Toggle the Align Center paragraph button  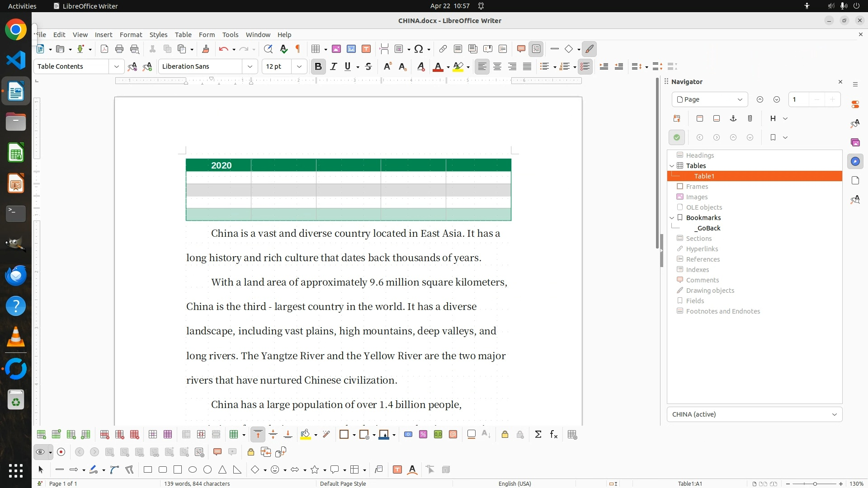coord(497,67)
